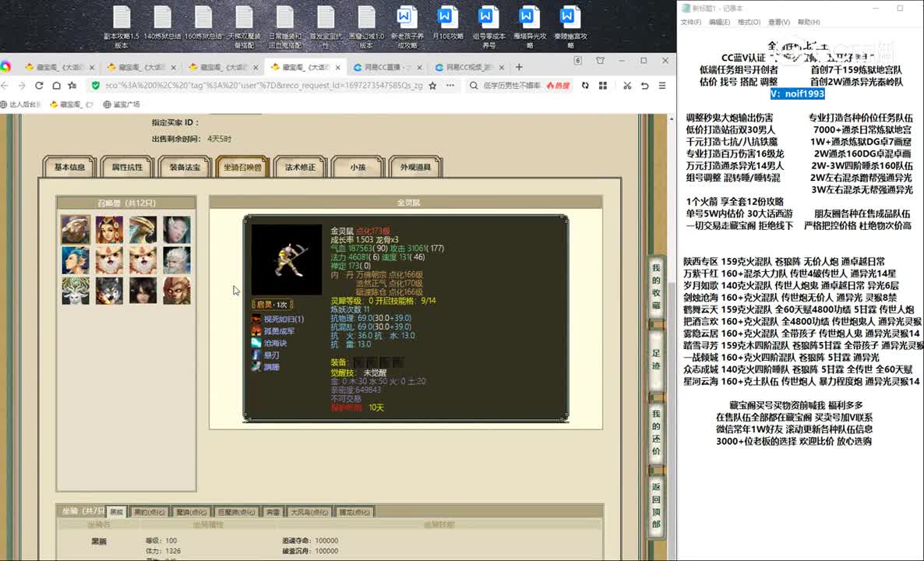Click the extensions grid icon in toolbar
The image size is (924, 561).
tap(602, 86)
